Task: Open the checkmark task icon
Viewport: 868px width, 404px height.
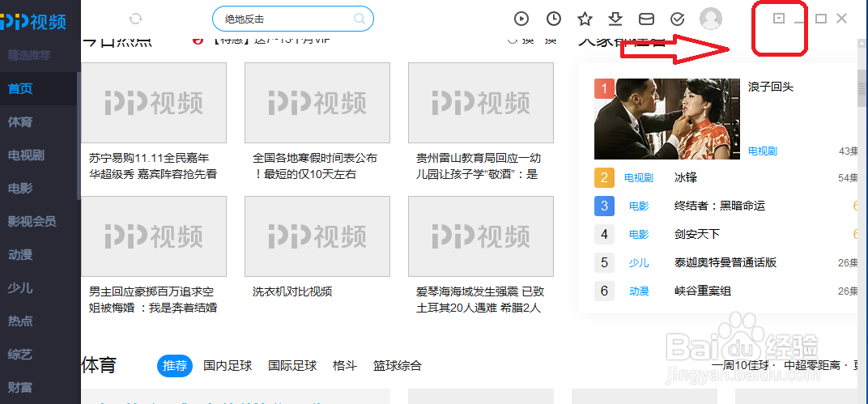Action: 677,19
